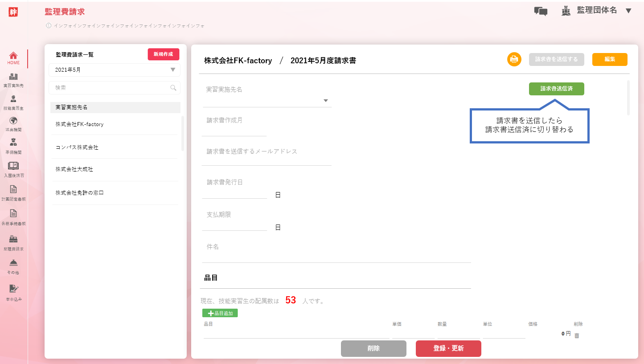
Task: Expand the 監理団体名 account menu
Action: 628,11
